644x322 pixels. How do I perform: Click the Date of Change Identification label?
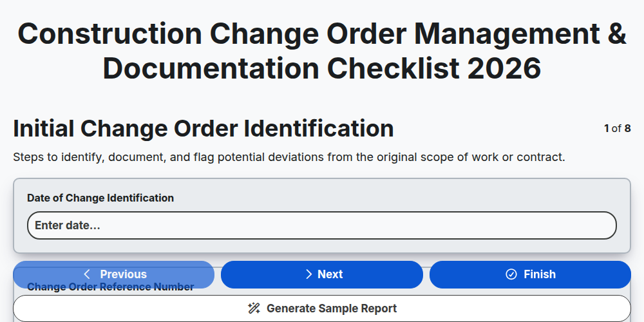(100, 198)
